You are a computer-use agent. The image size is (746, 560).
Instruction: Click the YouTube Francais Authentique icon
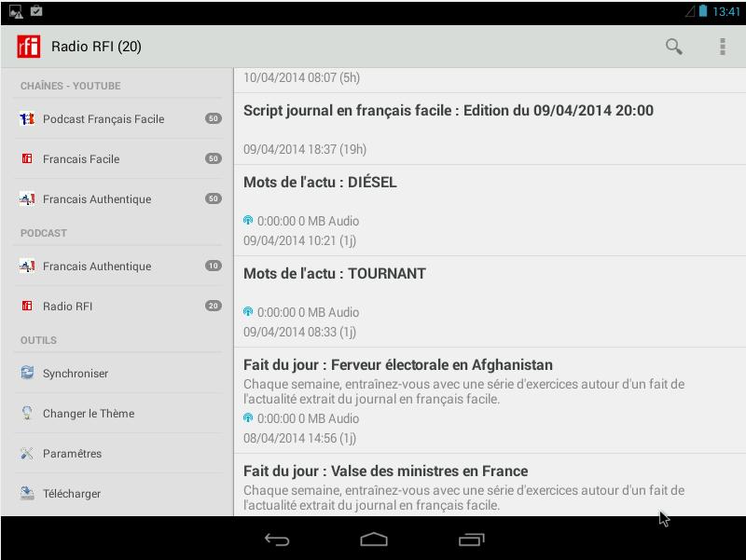(27, 198)
